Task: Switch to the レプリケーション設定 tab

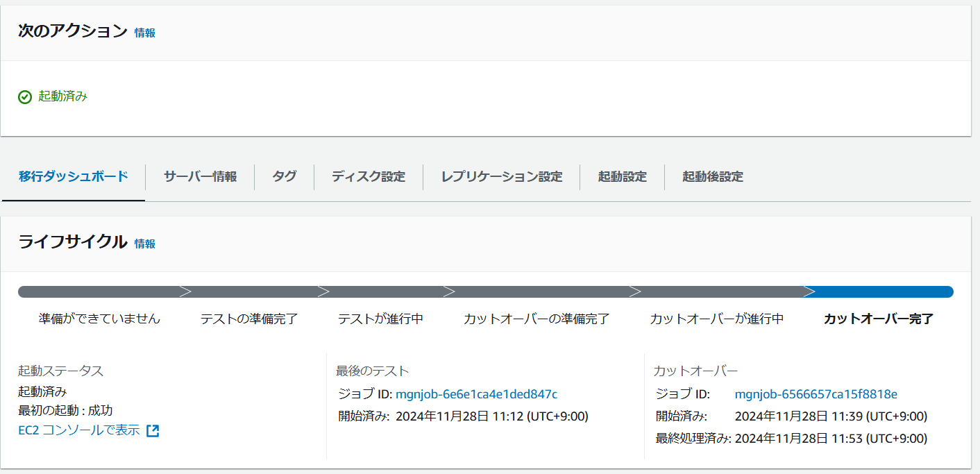Action: pyautogui.click(x=502, y=176)
